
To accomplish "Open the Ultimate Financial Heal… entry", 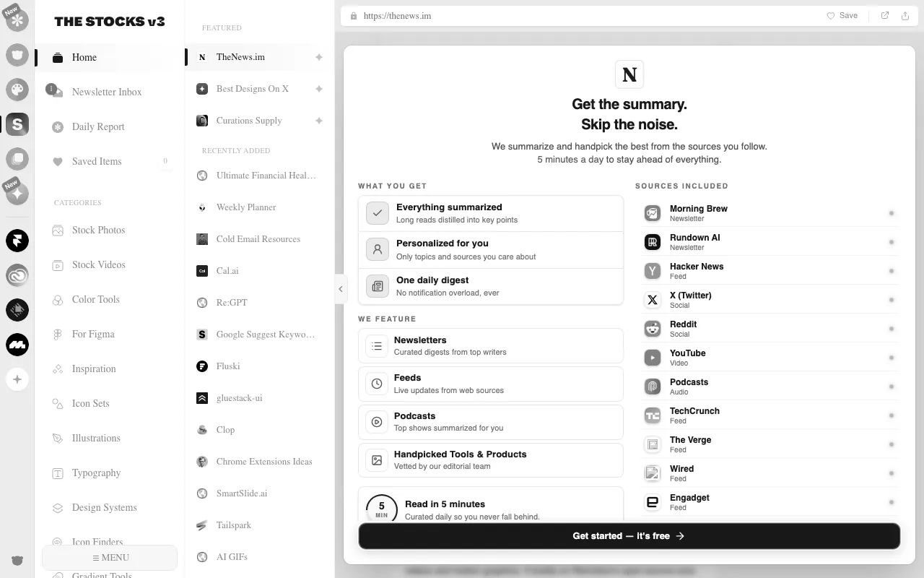I will 260,176.
